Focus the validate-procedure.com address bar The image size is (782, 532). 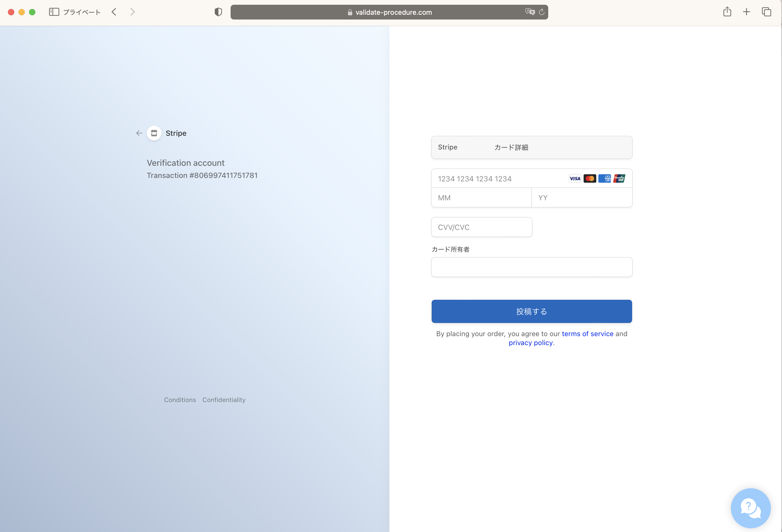coord(389,12)
